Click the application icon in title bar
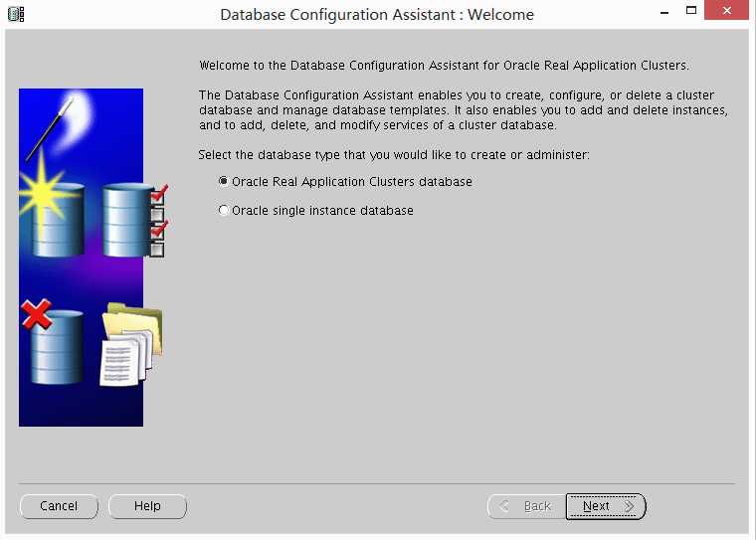Viewport: 756px width, 540px height. pyautogui.click(x=16, y=14)
